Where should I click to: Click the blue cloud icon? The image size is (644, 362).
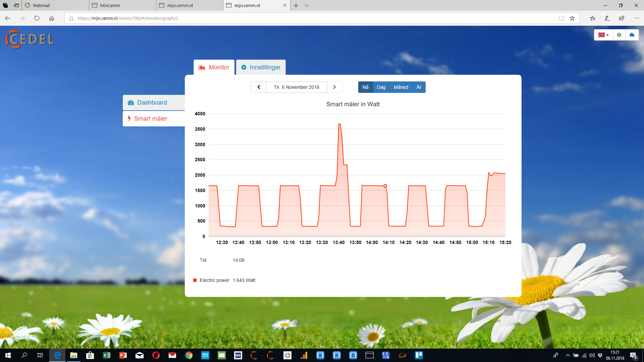click(632, 35)
